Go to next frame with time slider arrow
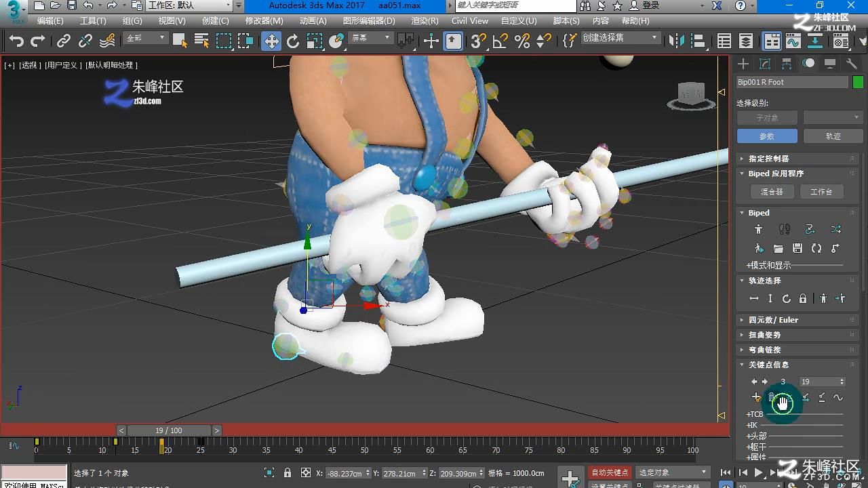The height and width of the screenshot is (488, 868). [x=217, y=430]
